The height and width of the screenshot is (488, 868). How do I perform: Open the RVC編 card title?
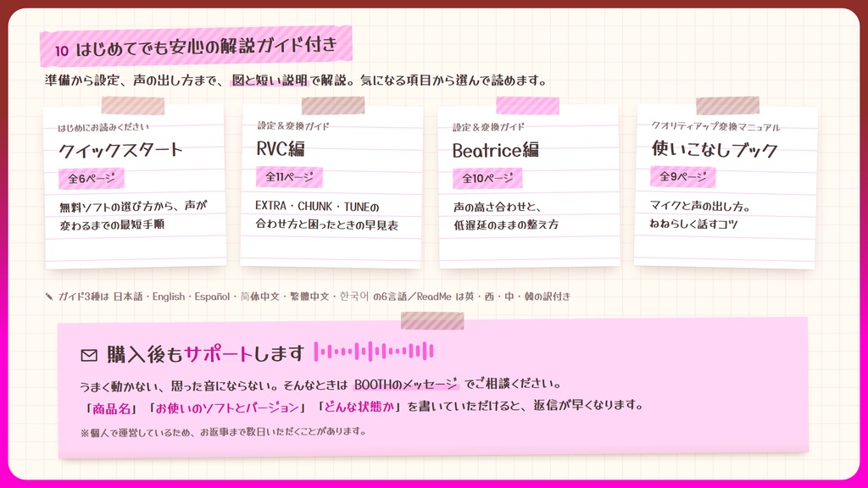(x=280, y=149)
